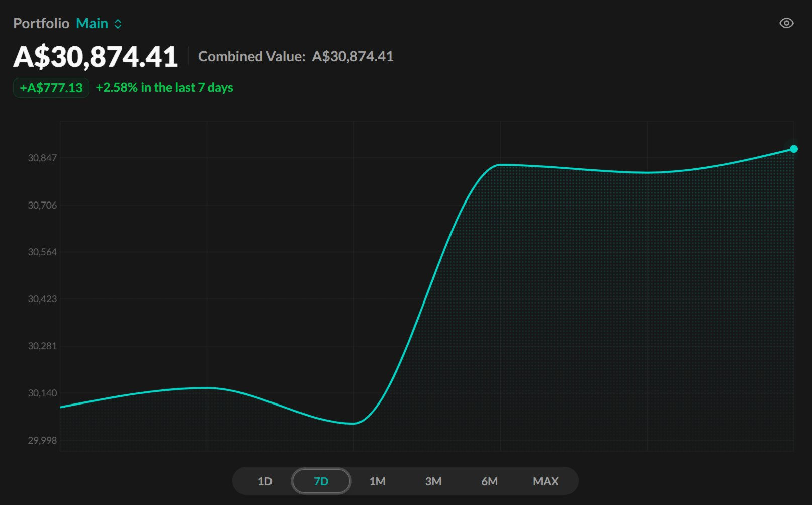Click the latest data point on chart
The height and width of the screenshot is (505, 812).
(x=793, y=149)
